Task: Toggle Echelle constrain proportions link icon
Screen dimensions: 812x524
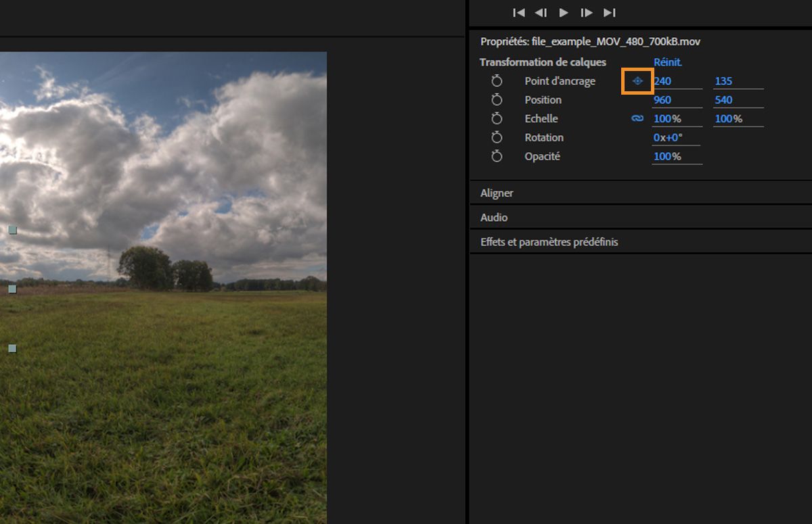Action: (x=637, y=118)
